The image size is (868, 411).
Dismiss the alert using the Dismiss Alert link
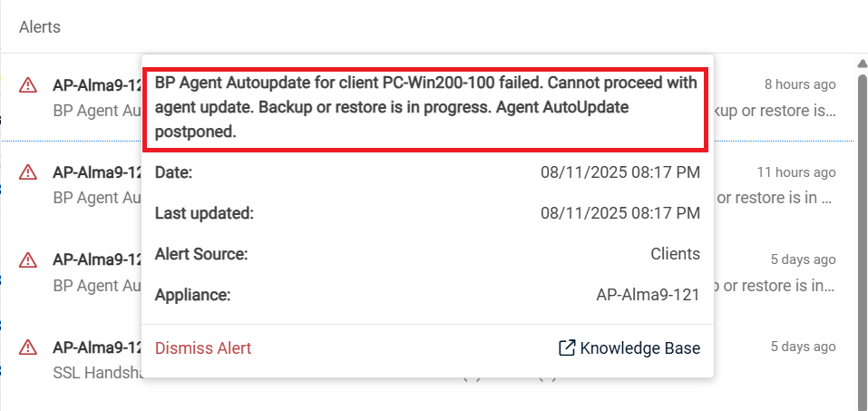click(203, 348)
